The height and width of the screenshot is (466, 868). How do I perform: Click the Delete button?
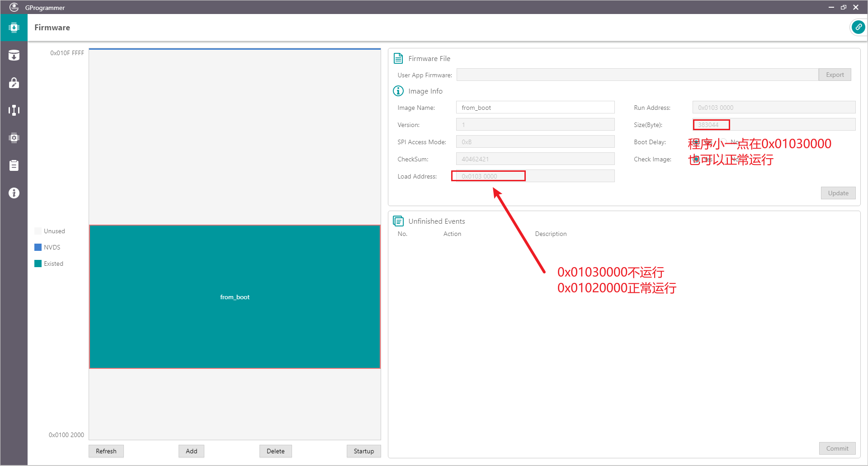click(276, 451)
